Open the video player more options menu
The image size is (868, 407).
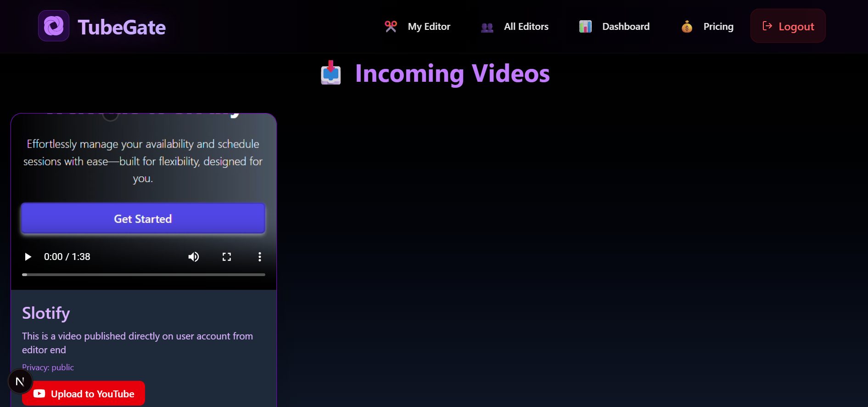click(260, 257)
